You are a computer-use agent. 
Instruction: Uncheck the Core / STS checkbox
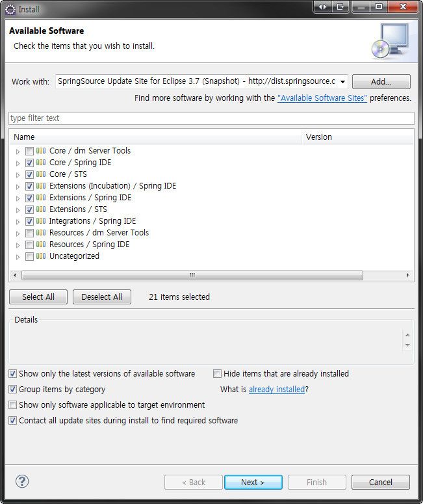(29, 174)
